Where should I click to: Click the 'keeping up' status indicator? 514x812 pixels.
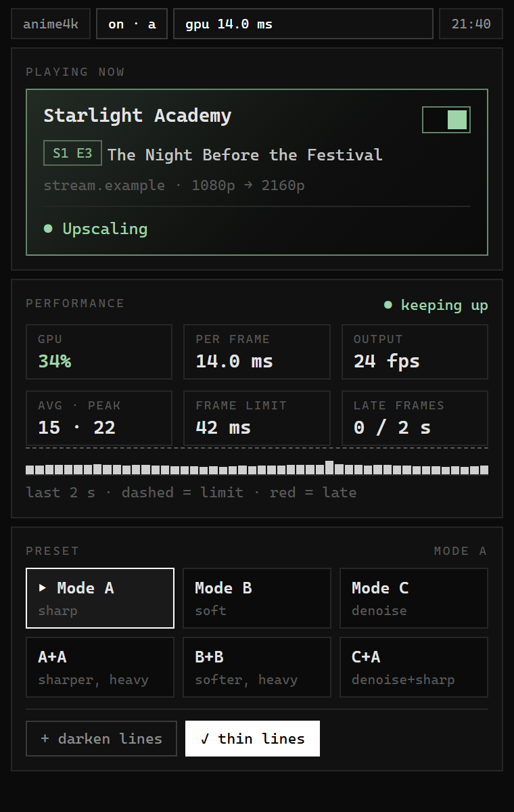(x=436, y=305)
